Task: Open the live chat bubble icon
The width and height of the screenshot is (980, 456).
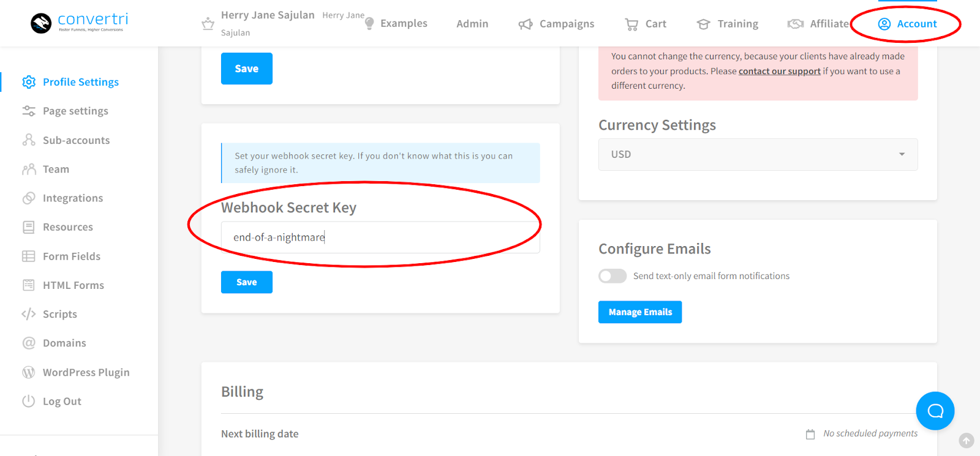Action: [935, 411]
